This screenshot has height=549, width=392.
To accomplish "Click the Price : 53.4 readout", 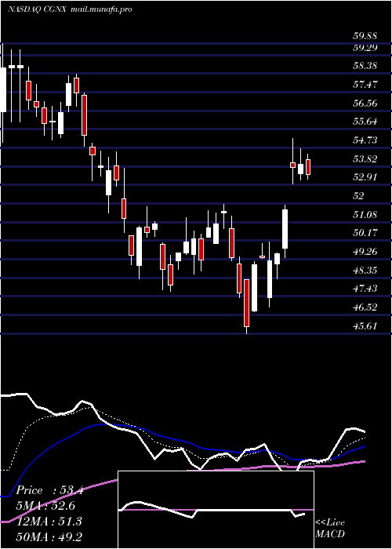I will click(49, 490).
